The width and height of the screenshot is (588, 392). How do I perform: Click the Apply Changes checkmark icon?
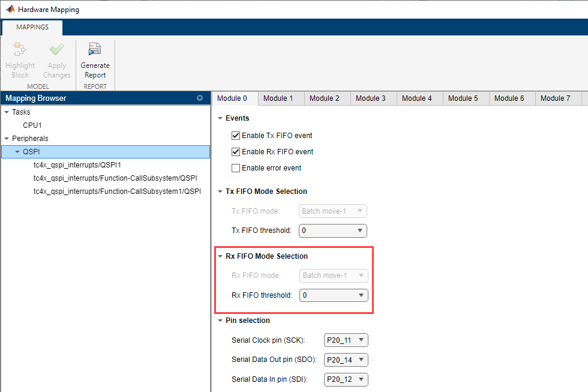tap(56, 49)
